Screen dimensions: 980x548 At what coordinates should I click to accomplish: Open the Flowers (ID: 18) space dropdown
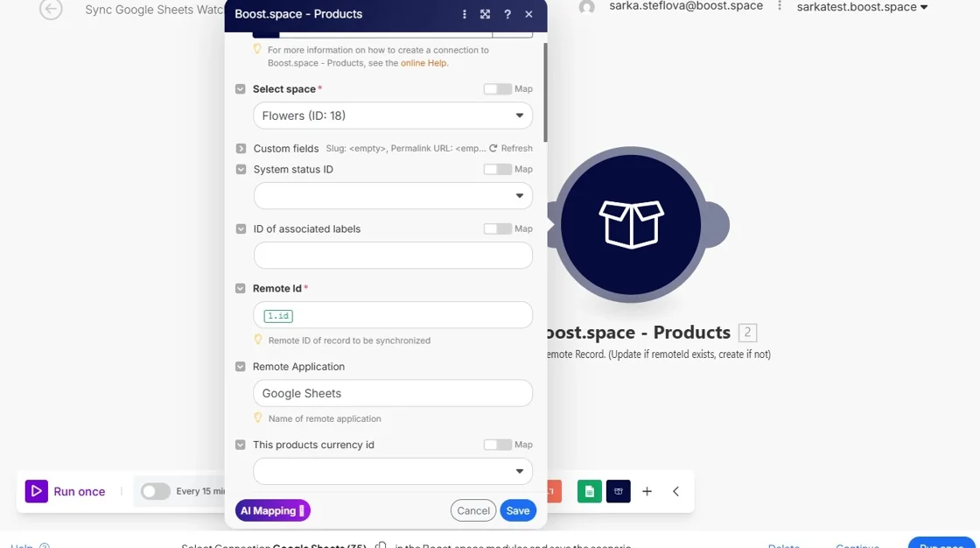tap(393, 116)
